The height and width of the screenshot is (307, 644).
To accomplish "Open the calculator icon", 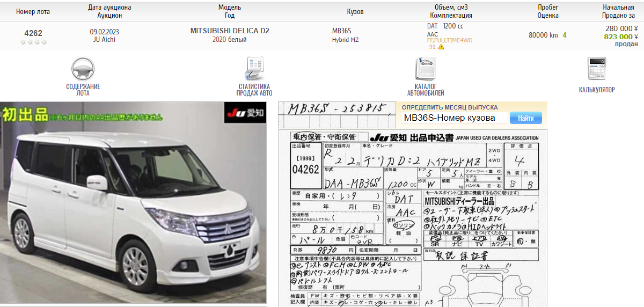I will (x=596, y=69).
